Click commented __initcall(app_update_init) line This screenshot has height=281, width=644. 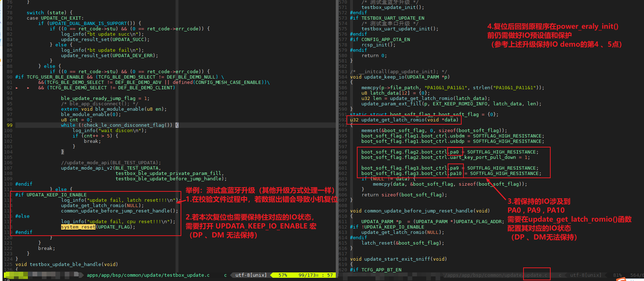(x=398, y=71)
